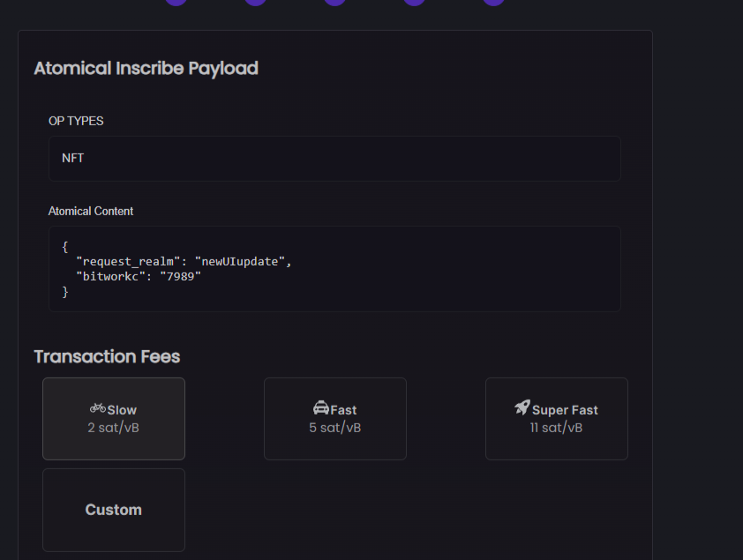Click the 5 sat/vB rate text
743x560 pixels.
(x=335, y=428)
